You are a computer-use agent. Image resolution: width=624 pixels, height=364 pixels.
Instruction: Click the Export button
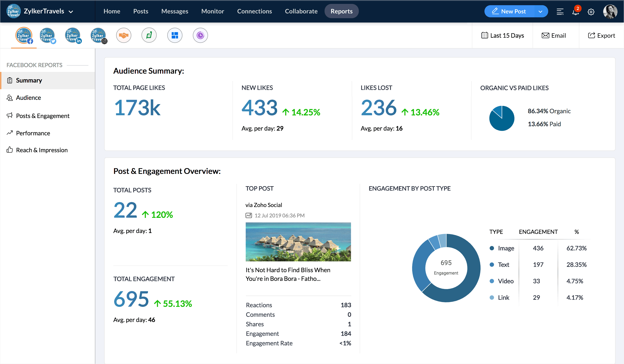pyautogui.click(x=601, y=36)
